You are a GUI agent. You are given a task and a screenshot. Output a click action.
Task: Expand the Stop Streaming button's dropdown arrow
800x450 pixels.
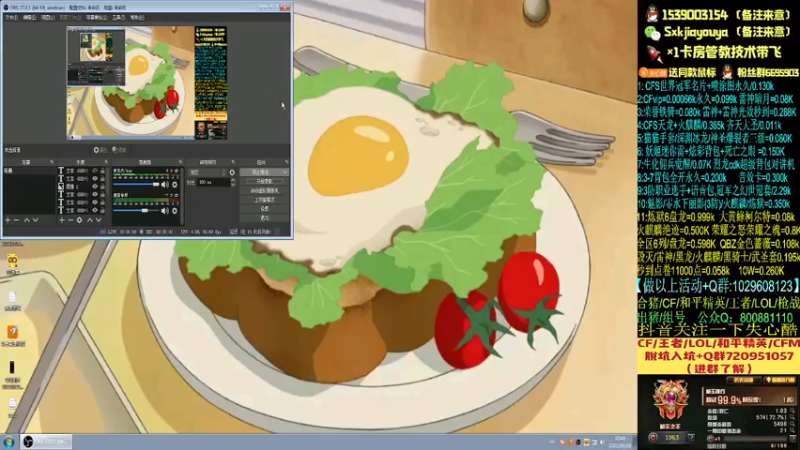point(285,172)
